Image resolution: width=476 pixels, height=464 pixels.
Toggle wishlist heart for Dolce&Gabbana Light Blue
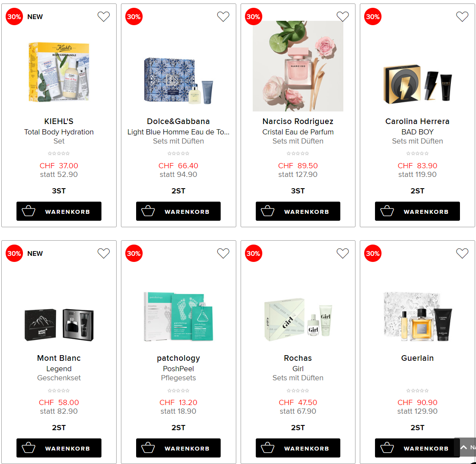(223, 16)
